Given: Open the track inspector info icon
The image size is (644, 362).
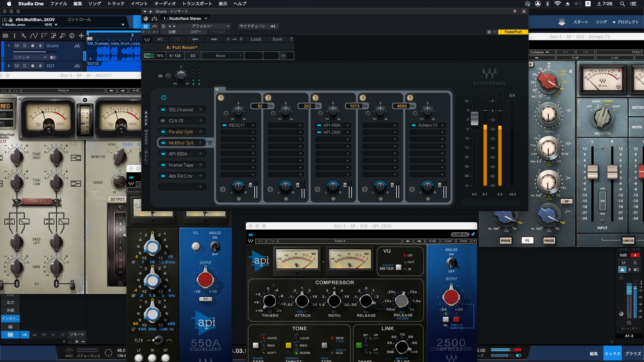Looking at the screenshot, I should [14, 36].
